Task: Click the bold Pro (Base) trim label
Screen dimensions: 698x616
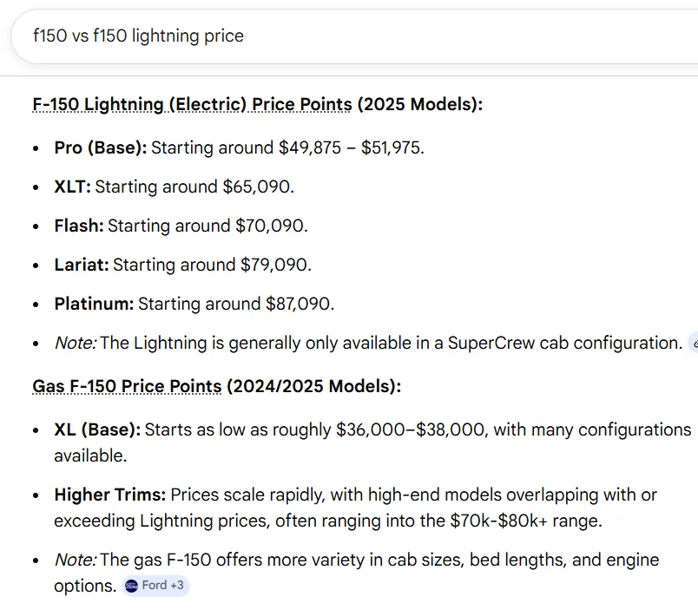Action: pyautogui.click(x=101, y=147)
